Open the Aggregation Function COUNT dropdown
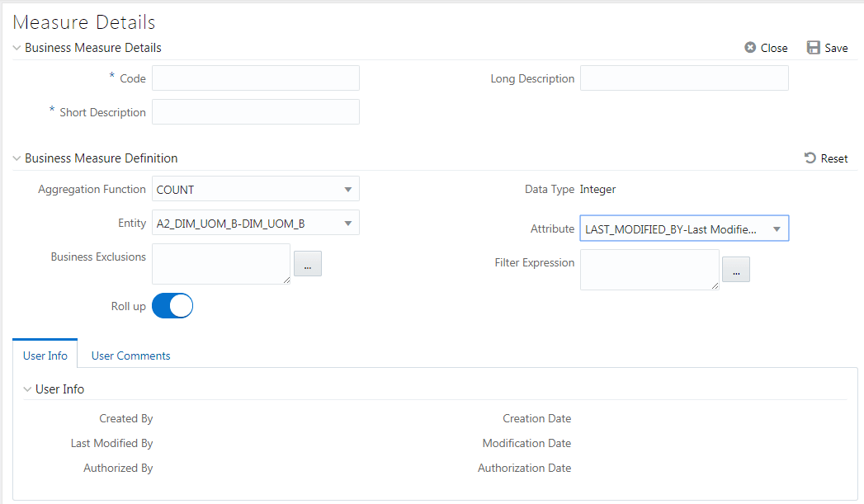Screen dimensions: 864x504 tap(256, 189)
